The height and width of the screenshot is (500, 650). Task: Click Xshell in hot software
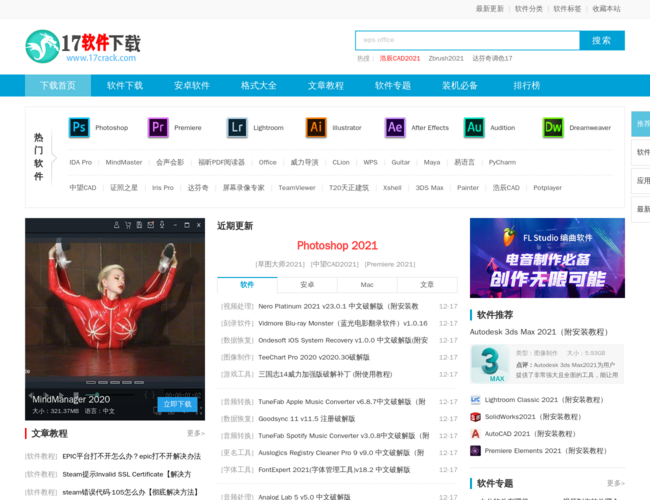(392, 188)
